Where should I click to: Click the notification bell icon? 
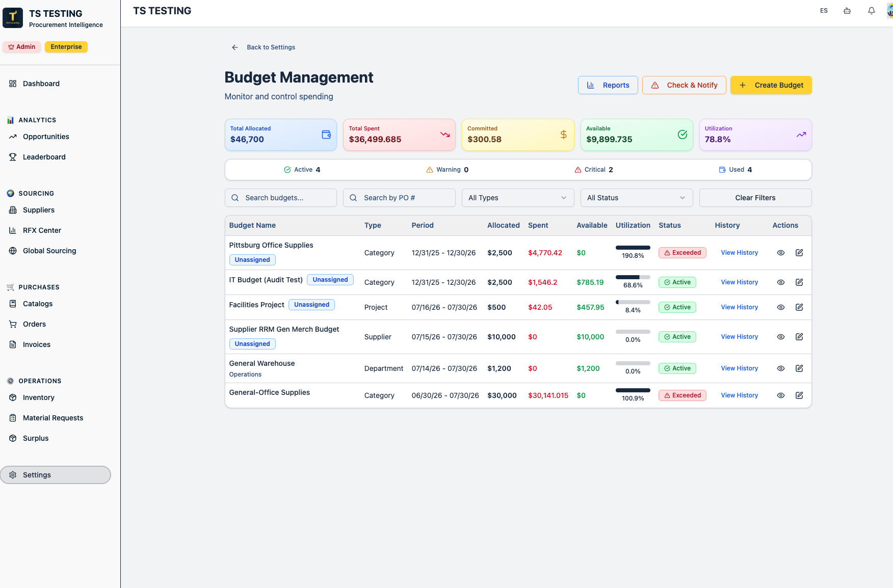click(872, 11)
